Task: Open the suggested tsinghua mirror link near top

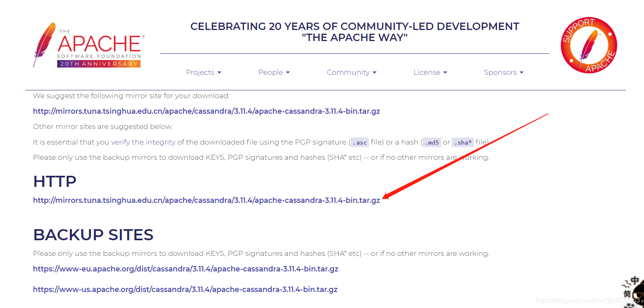Action: 207,111
